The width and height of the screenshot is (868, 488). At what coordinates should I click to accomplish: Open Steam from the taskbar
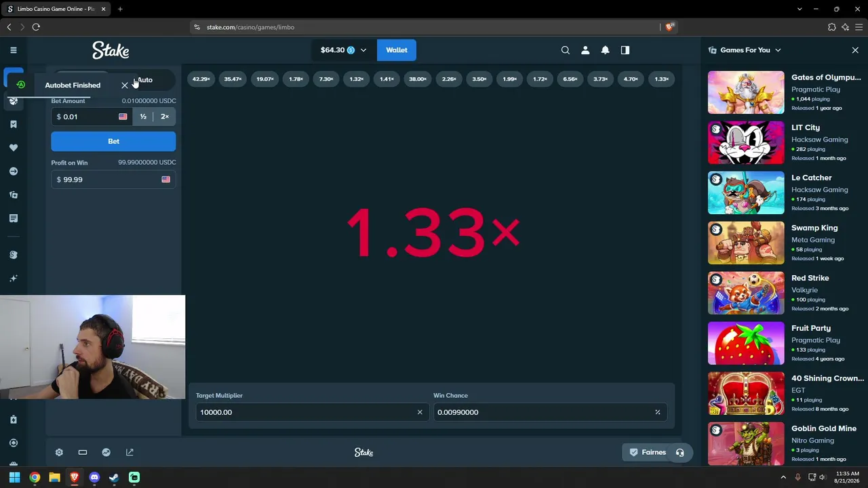click(114, 477)
